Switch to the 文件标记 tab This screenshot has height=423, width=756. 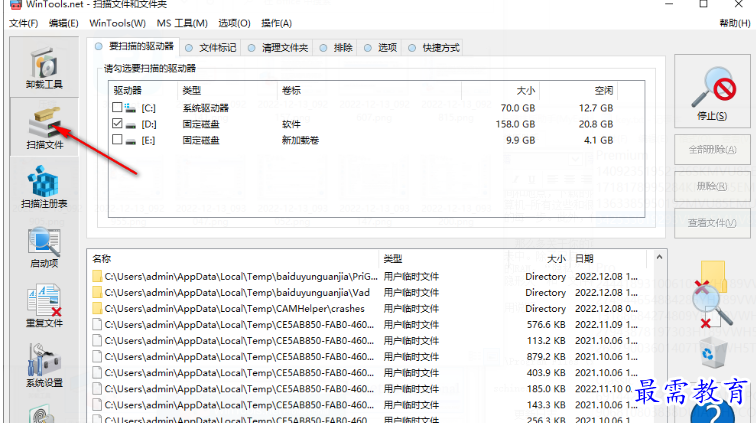pyautogui.click(x=211, y=48)
